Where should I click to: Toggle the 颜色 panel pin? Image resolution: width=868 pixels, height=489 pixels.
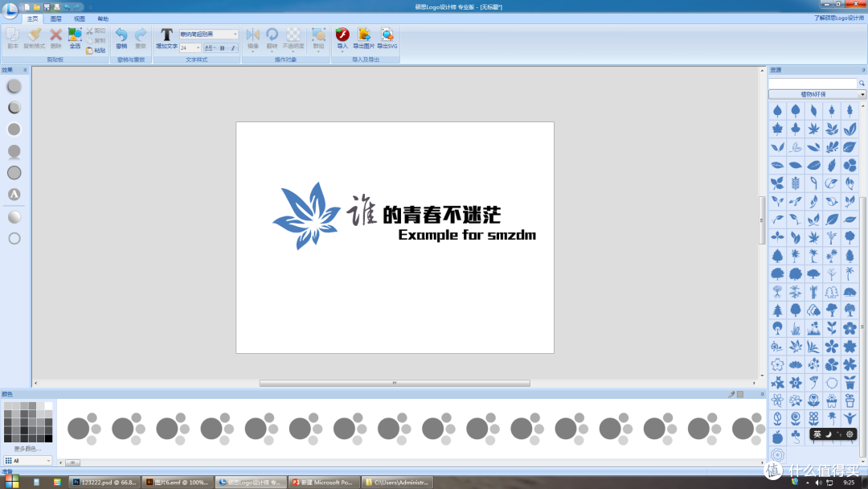762,394
